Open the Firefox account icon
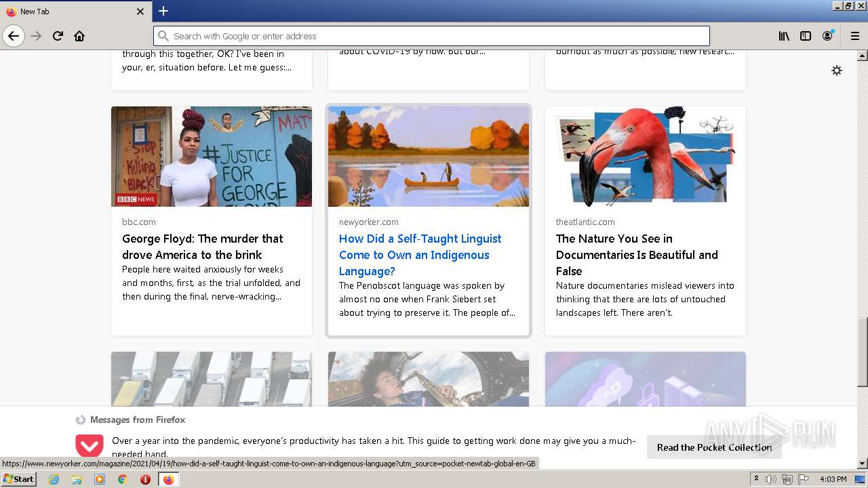This screenshot has height=488, width=868. (x=827, y=36)
